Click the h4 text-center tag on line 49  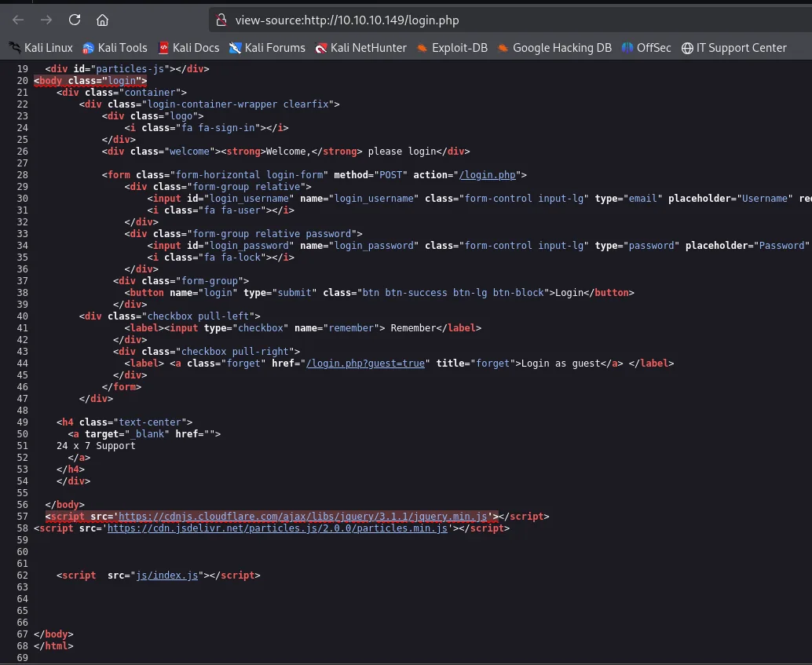(124, 422)
